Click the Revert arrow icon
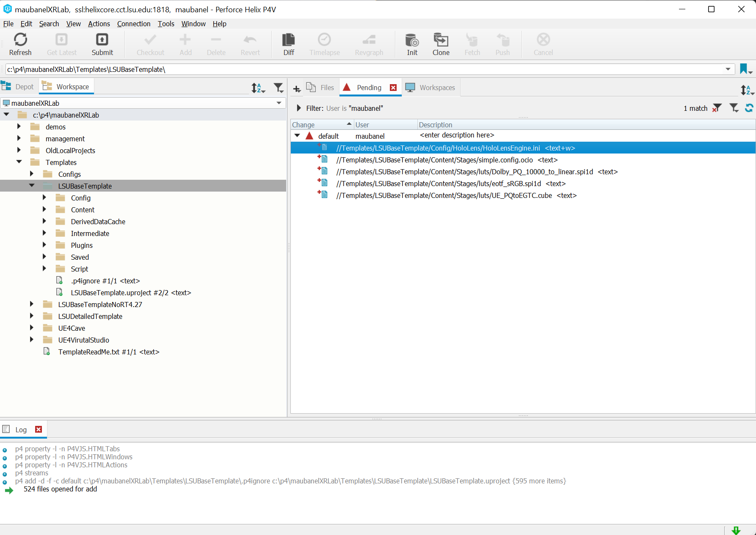This screenshot has height=535, width=756. pyautogui.click(x=250, y=40)
